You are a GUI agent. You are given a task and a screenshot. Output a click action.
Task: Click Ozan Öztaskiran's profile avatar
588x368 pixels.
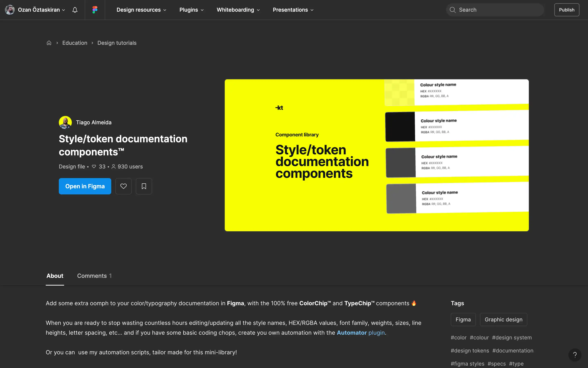(x=10, y=10)
